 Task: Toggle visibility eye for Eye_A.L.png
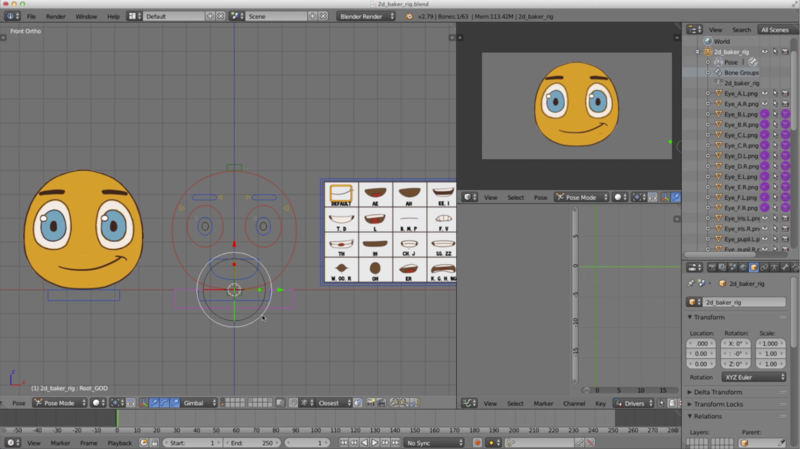(765, 93)
